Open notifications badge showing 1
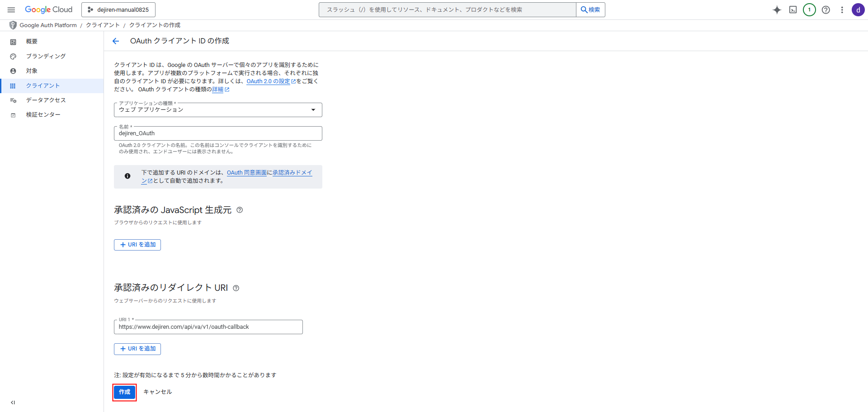The image size is (868, 412). click(x=809, y=10)
